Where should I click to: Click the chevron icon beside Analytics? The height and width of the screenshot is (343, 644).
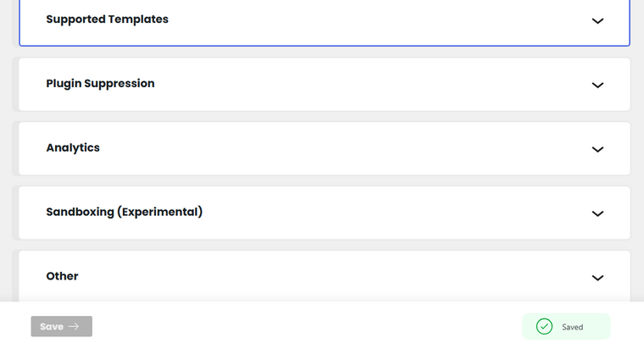click(x=597, y=149)
